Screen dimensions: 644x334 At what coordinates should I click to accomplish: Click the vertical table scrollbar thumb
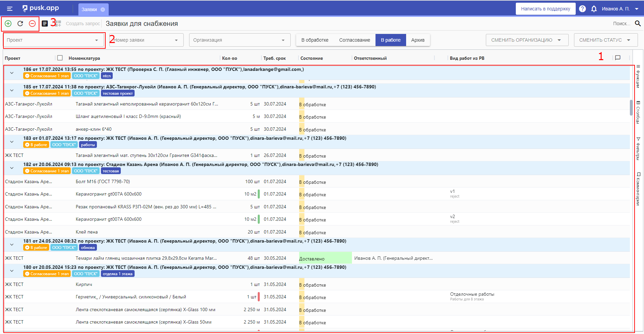[631, 108]
